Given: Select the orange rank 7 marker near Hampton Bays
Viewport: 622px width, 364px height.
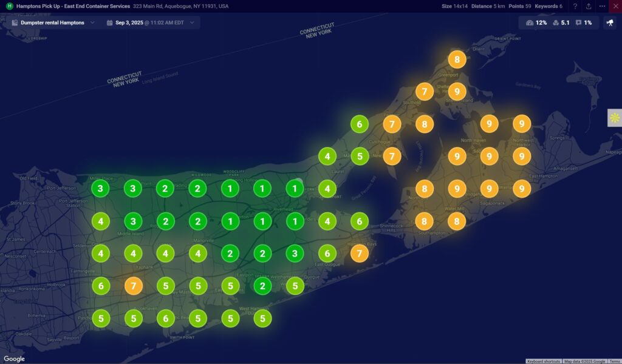Looking at the screenshot, I should point(359,254).
